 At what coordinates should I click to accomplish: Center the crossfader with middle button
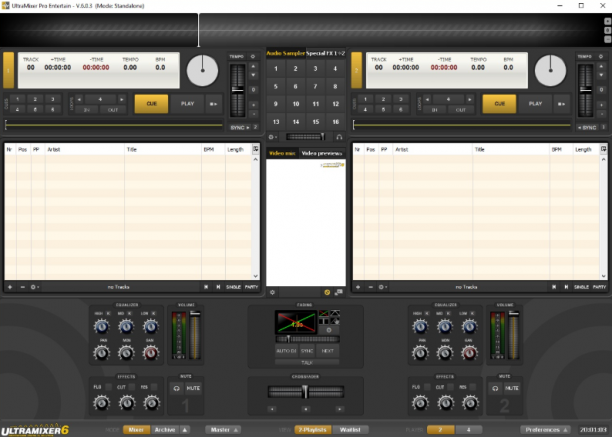pyautogui.click(x=306, y=409)
